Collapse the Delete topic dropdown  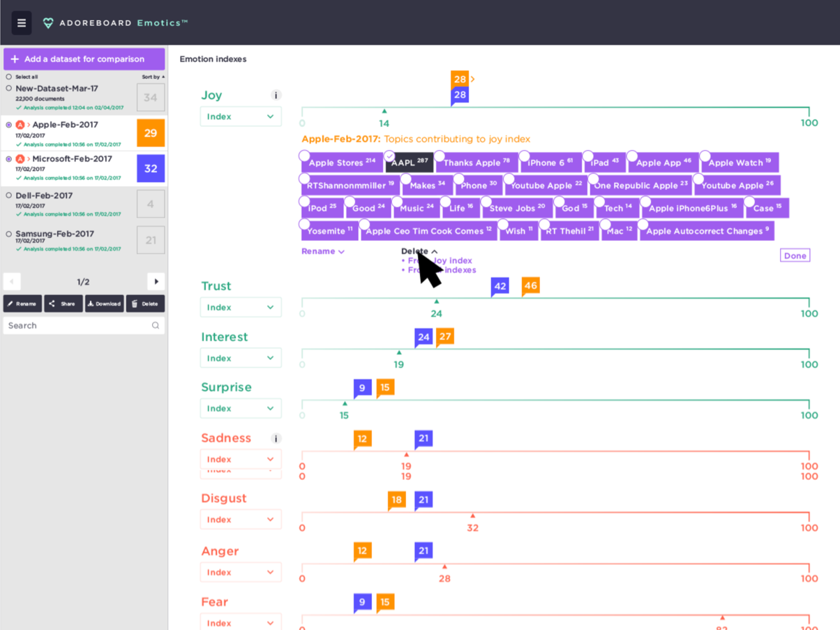coord(419,251)
